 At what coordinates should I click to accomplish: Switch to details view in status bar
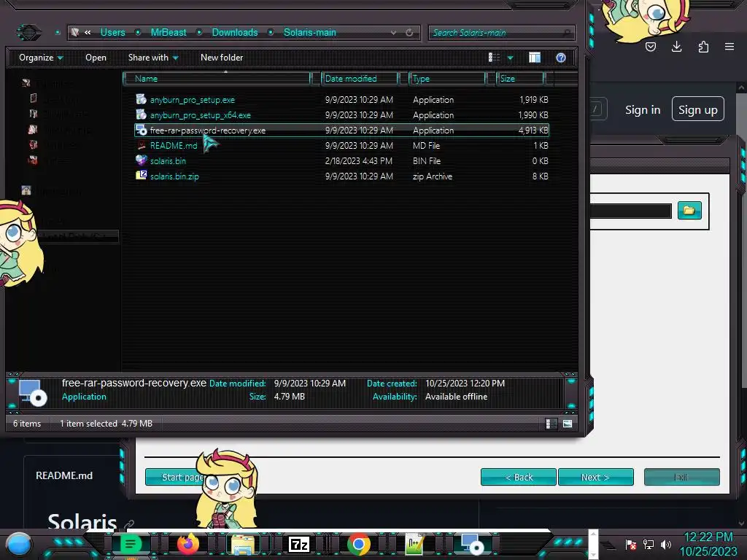(551, 424)
